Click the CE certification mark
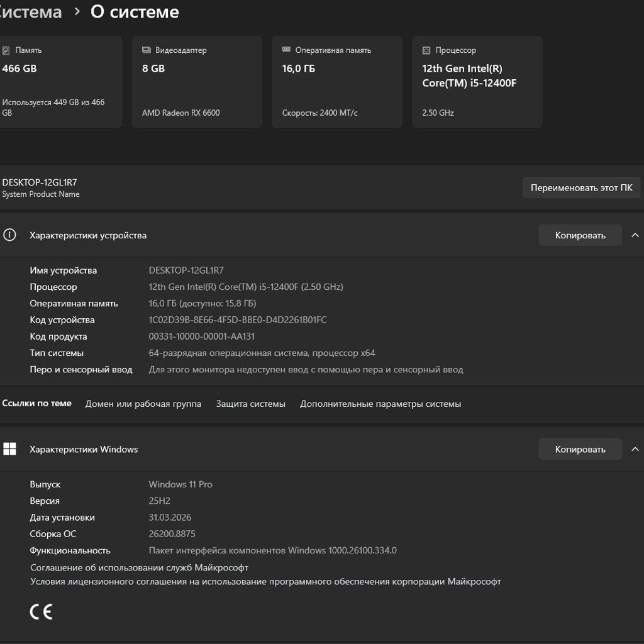Viewport: 644px width, 644px height. pos(41,611)
